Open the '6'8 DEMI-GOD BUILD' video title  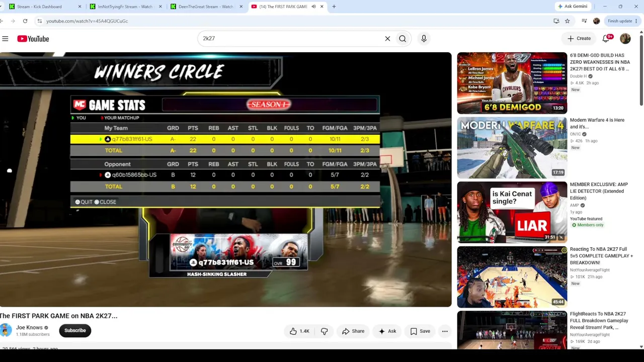coord(600,62)
